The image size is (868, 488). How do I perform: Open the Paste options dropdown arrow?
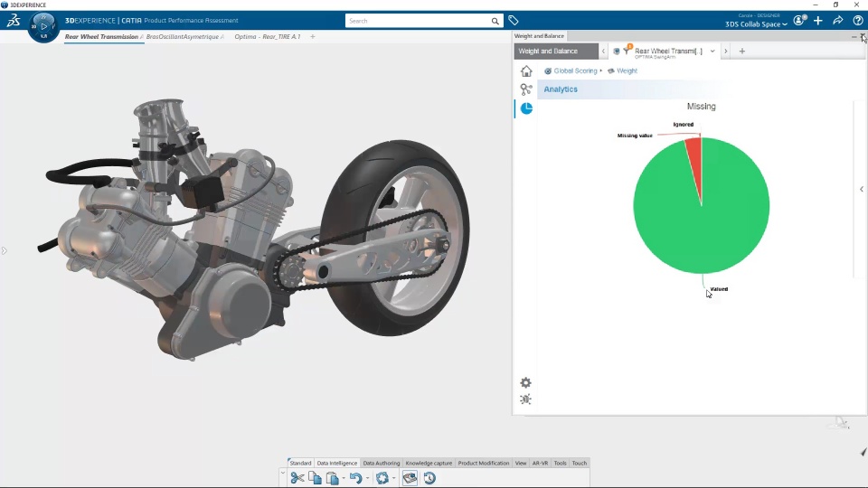[344, 478]
